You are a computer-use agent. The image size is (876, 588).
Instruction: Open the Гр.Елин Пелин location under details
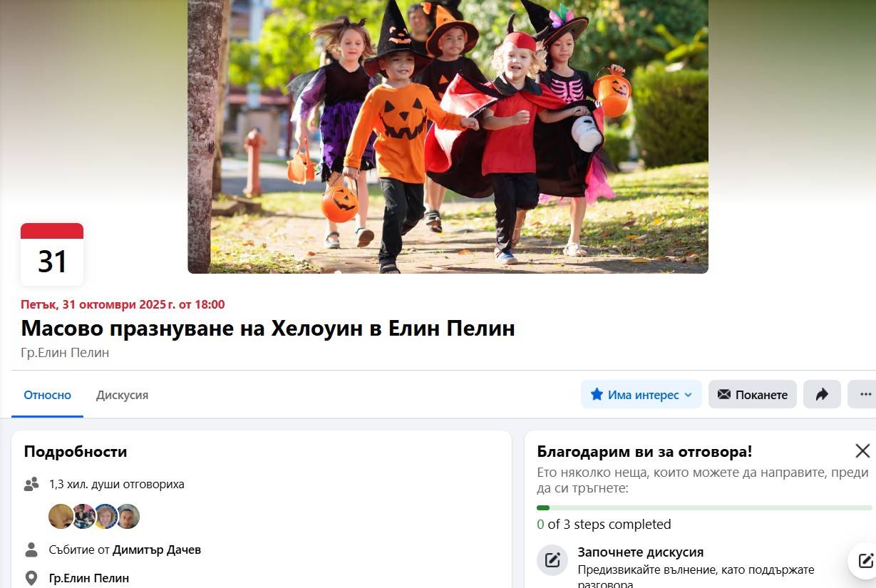click(x=89, y=578)
